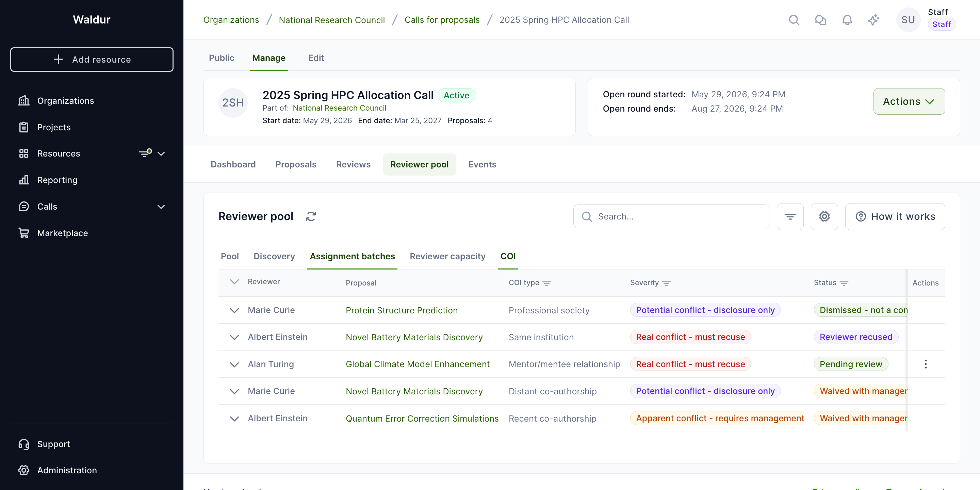This screenshot has height=490, width=980.
Task: Click the Administration gear icon
Action: (x=23, y=470)
